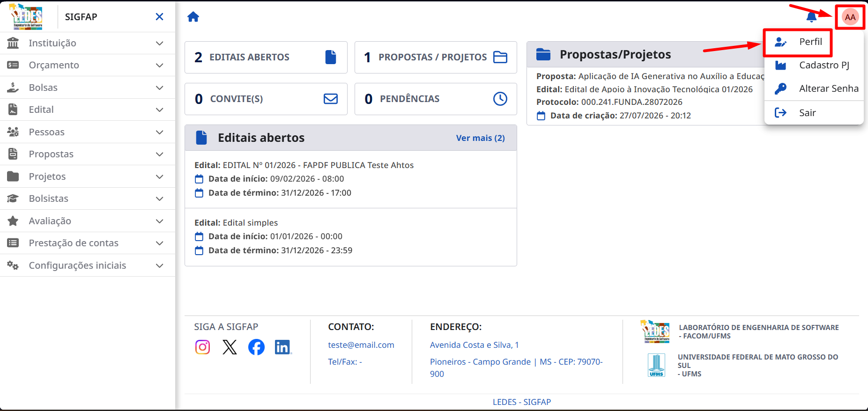Choose Sair to log out
This screenshot has width=868, height=411.
(x=814, y=113)
